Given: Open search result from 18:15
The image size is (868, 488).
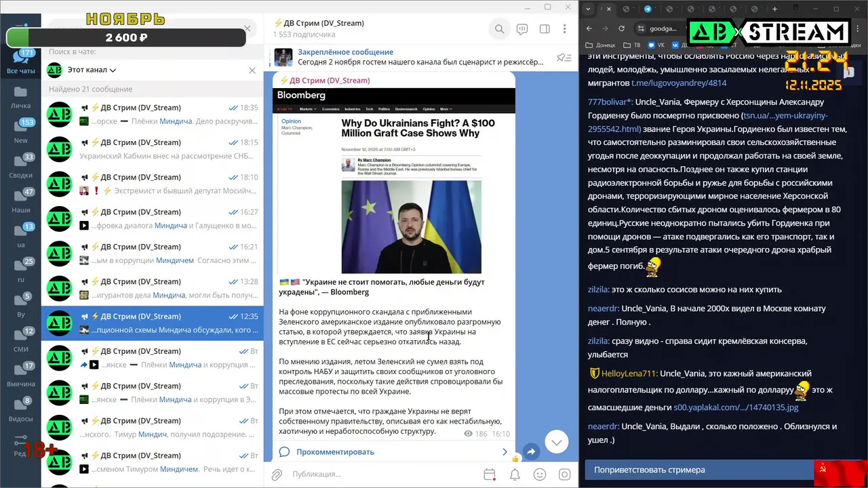Looking at the screenshot, I should 153,149.
